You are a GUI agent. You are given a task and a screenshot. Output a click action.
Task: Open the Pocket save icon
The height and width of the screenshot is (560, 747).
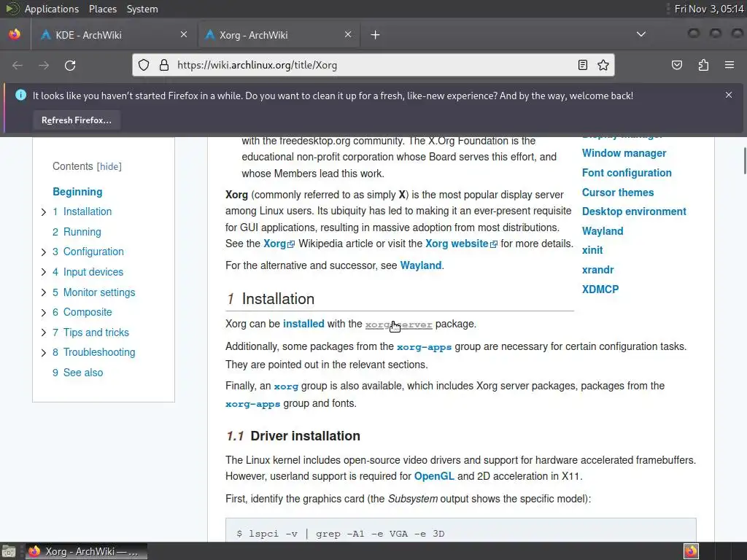pyautogui.click(x=677, y=65)
